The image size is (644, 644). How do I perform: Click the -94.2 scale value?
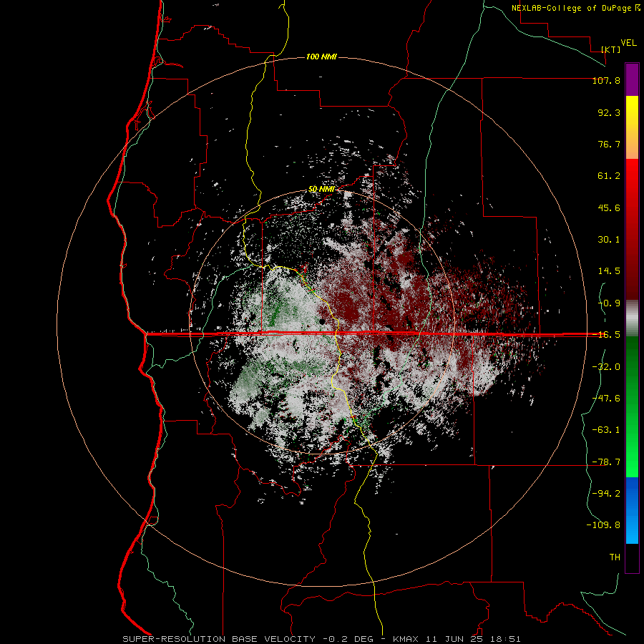click(x=606, y=494)
